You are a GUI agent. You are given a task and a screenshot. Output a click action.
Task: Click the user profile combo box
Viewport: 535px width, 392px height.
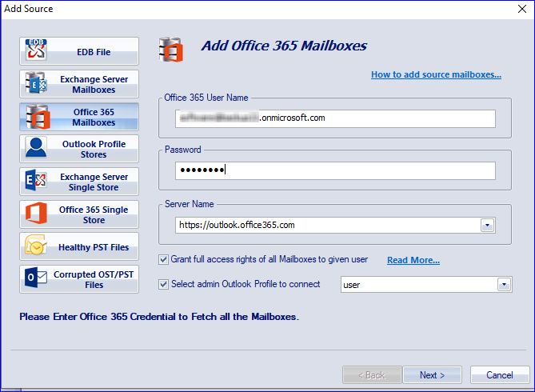[426, 285]
